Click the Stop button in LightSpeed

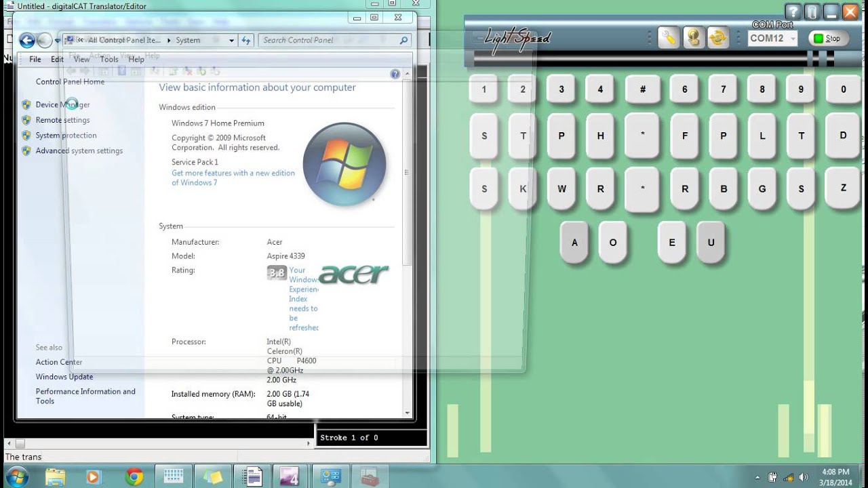(827, 39)
